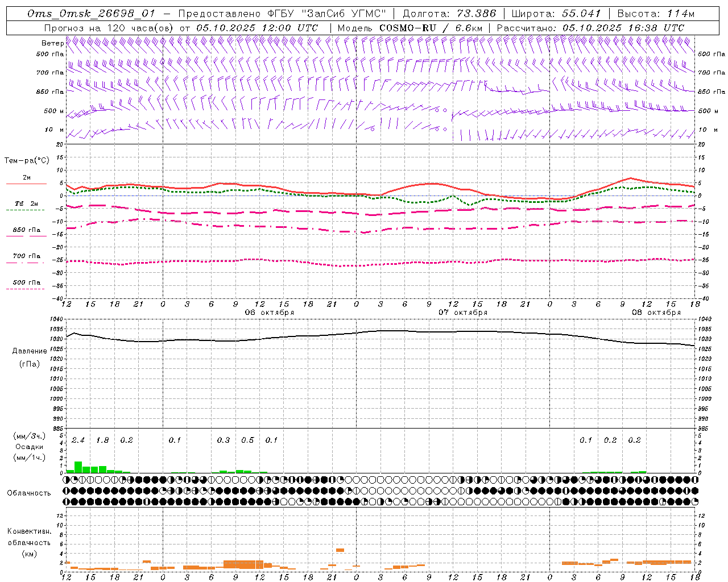The height and width of the screenshot is (582, 728).
Task: Click the model name COSMO-RU / 6.6км
Action: pos(431,28)
